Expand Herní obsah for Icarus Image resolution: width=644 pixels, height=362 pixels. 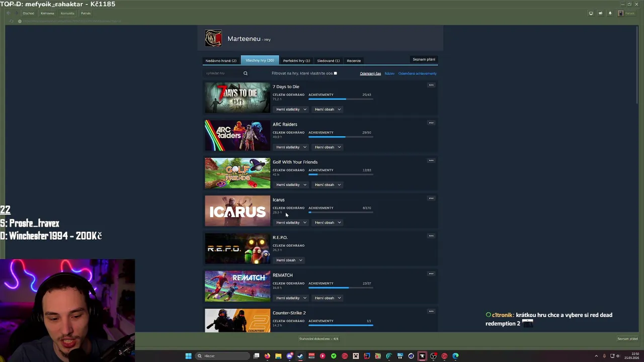(x=328, y=222)
